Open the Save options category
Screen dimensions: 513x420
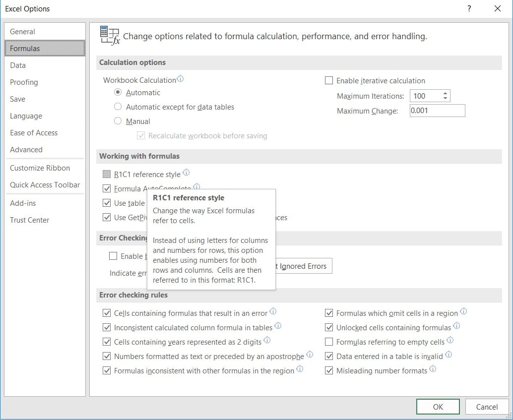pyautogui.click(x=45, y=99)
